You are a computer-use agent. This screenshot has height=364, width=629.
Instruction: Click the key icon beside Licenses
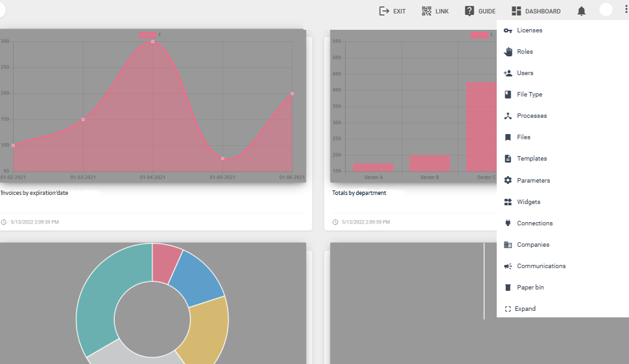pos(508,30)
